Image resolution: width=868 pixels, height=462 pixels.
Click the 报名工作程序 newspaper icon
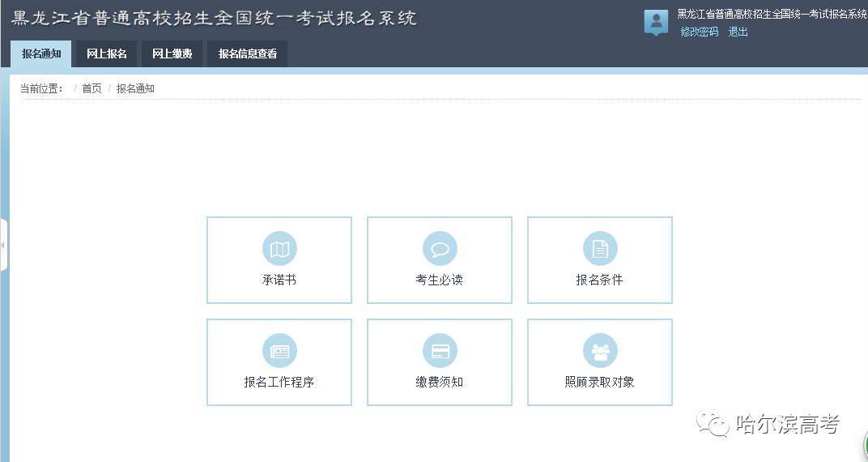point(279,351)
